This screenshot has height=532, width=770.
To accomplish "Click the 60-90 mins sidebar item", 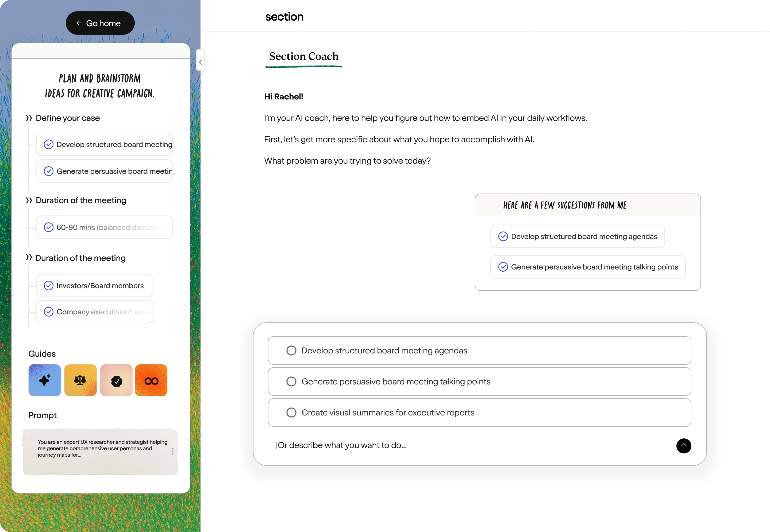I will [x=104, y=227].
